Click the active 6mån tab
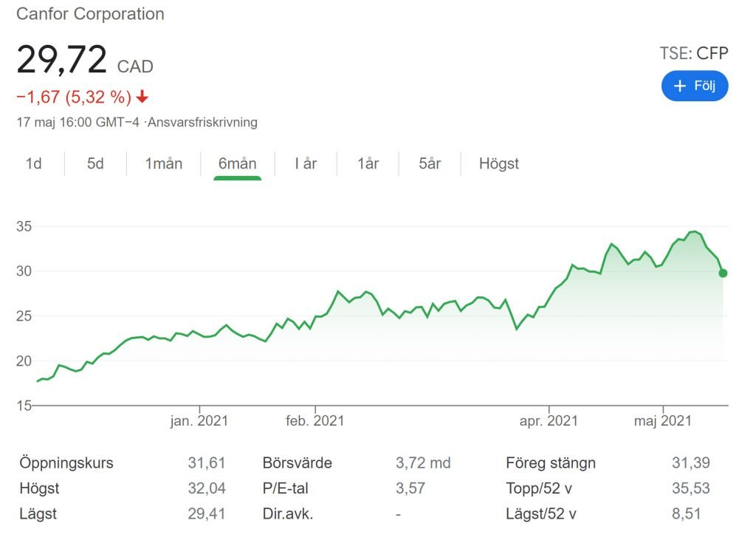This screenshot has height=549, width=756. click(x=237, y=163)
